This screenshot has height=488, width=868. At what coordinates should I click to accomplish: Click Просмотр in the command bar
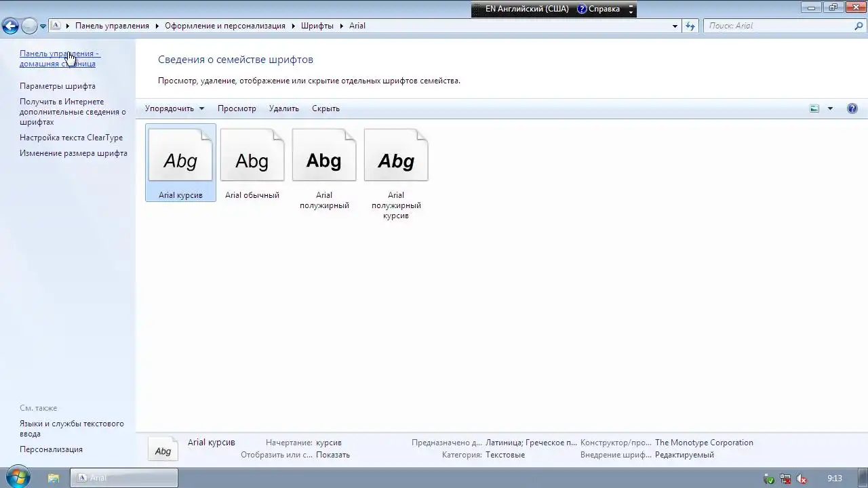point(237,108)
